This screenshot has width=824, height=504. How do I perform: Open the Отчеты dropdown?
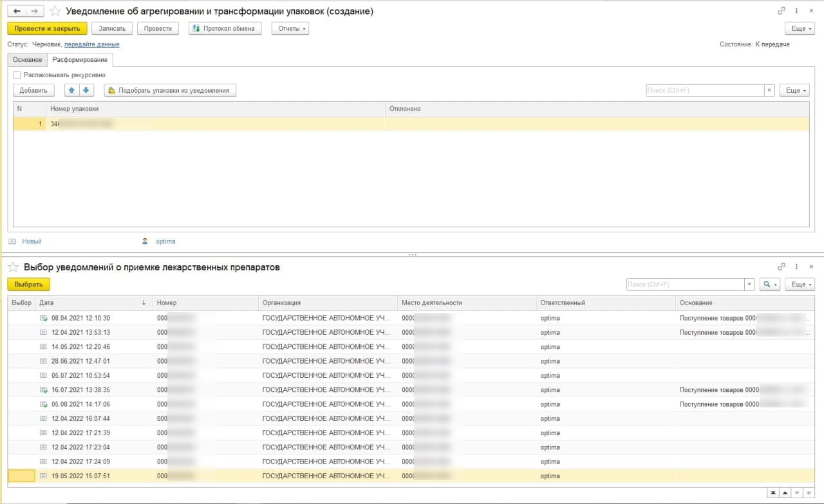[x=290, y=28]
